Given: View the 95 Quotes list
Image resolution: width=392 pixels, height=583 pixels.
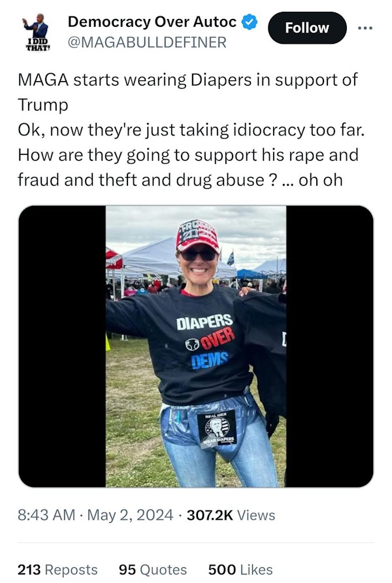Looking at the screenshot, I should 153,570.
